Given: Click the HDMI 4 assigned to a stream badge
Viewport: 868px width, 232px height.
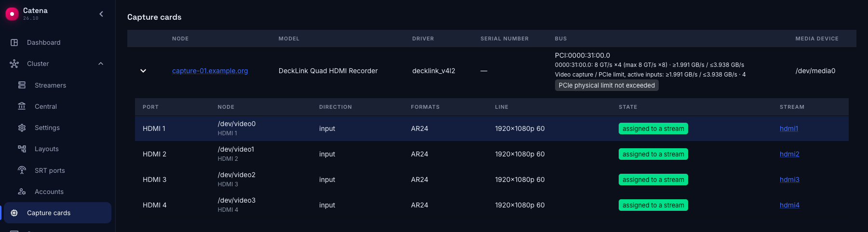Looking at the screenshot, I should 653,205.
